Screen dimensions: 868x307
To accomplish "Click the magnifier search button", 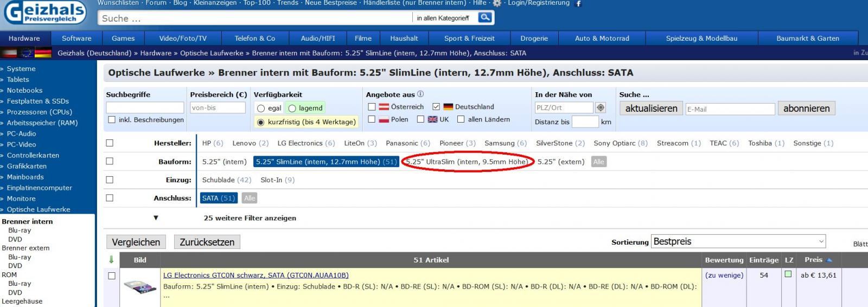I will (485, 17).
